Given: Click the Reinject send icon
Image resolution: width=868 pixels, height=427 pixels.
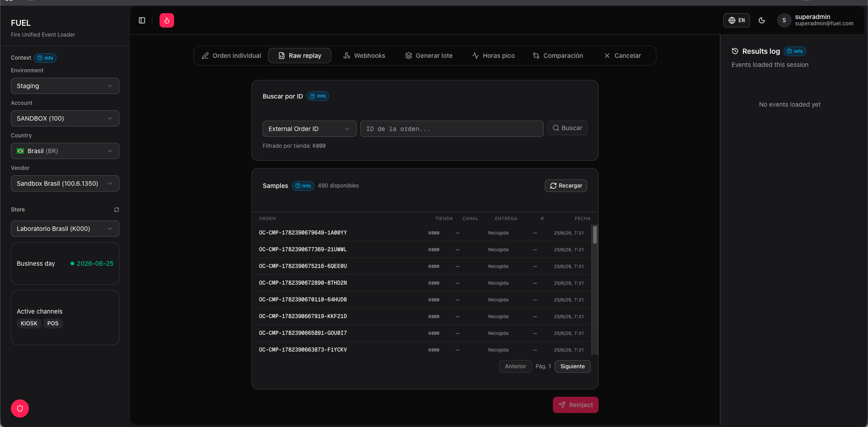Looking at the screenshot, I should click(x=562, y=405).
